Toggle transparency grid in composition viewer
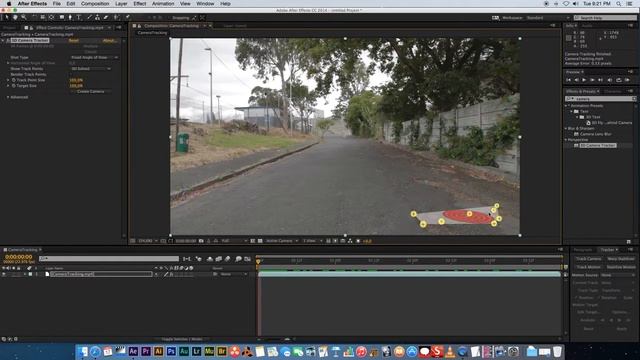The height and width of the screenshot is (360, 640). pyautogui.click(x=260, y=241)
